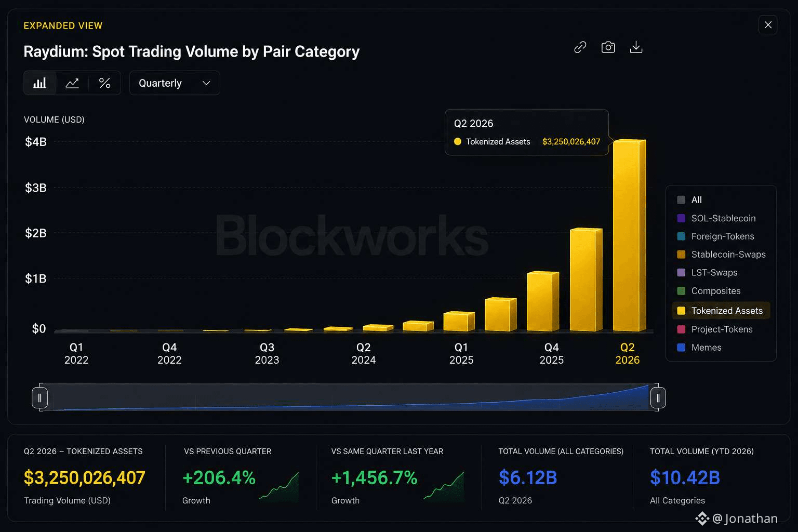Toggle Project-Tokens series in legend
Viewport: 798px width, 532px height.
[x=715, y=329]
